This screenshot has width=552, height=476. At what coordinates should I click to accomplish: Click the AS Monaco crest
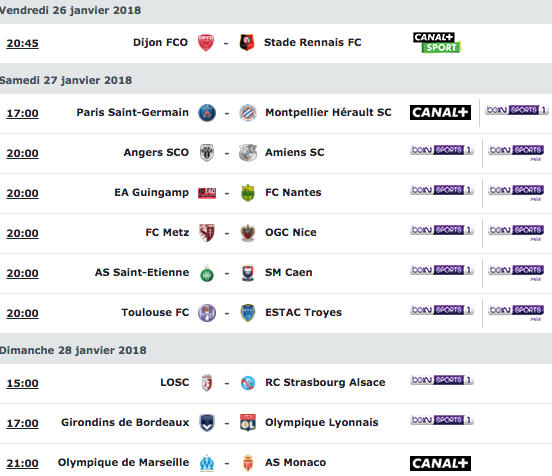248,463
